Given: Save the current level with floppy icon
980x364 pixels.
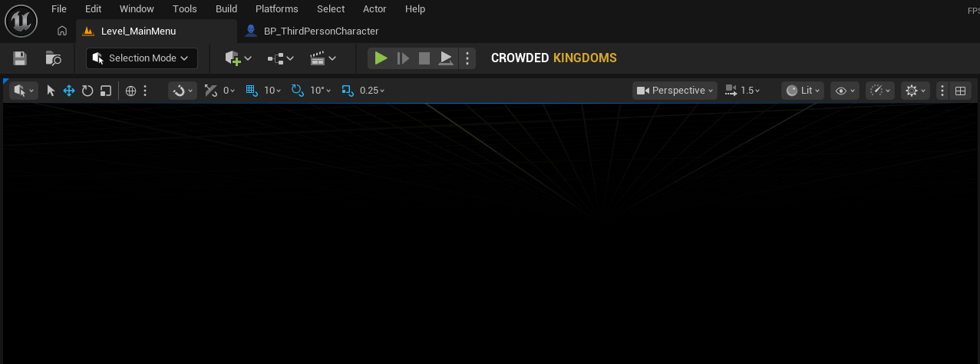Looking at the screenshot, I should (21, 58).
